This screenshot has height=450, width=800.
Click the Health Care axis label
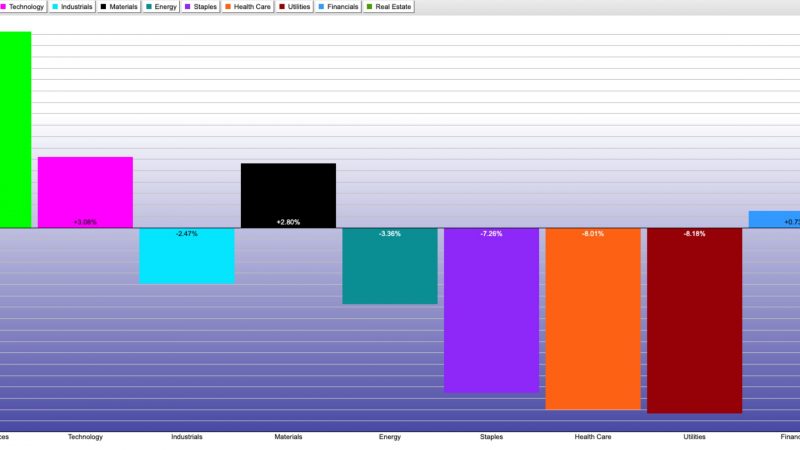pyautogui.click(x=593, y=437)
